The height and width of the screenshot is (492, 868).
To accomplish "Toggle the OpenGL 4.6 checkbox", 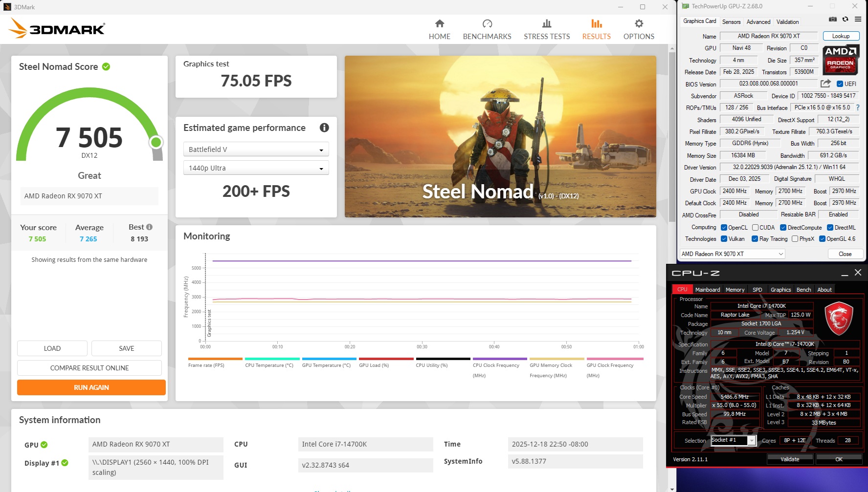I will pyautogui.click(x=823, y=239).
